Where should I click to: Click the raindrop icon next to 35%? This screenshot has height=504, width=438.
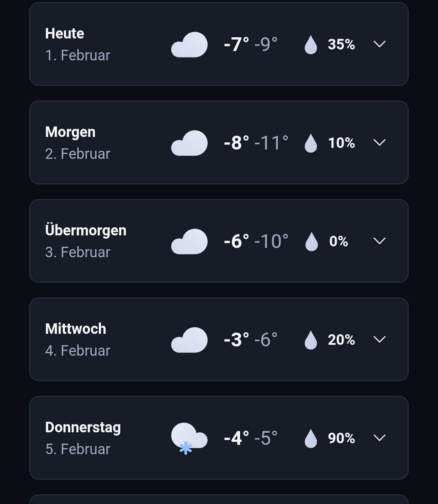point(311,45)
